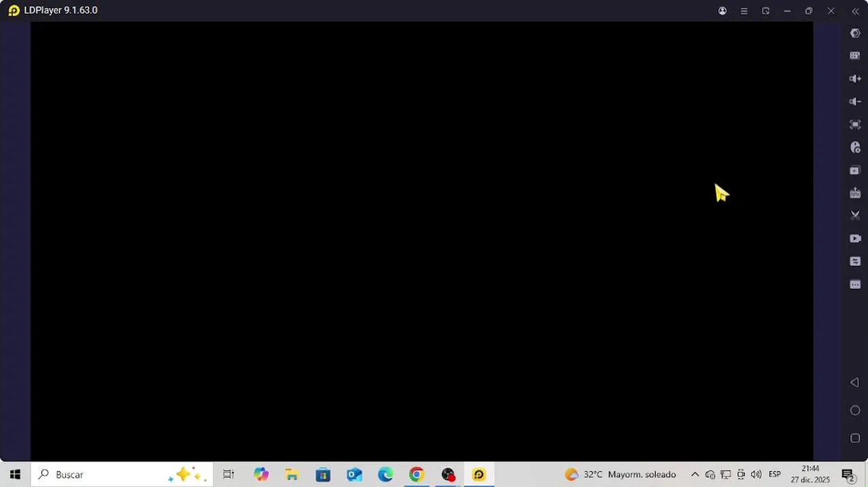Click the OneDrive cloud tray icon
868x487 pixels.
[x=710, y=475]
